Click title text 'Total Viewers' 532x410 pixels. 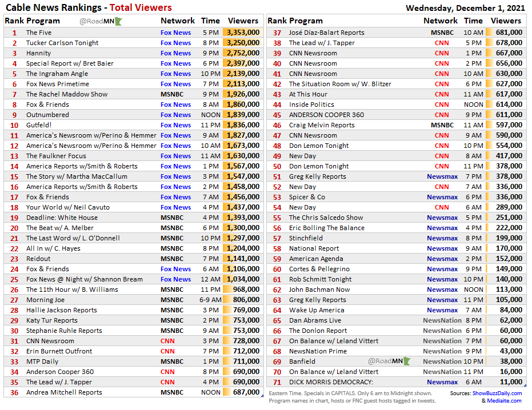pos(141,7)
